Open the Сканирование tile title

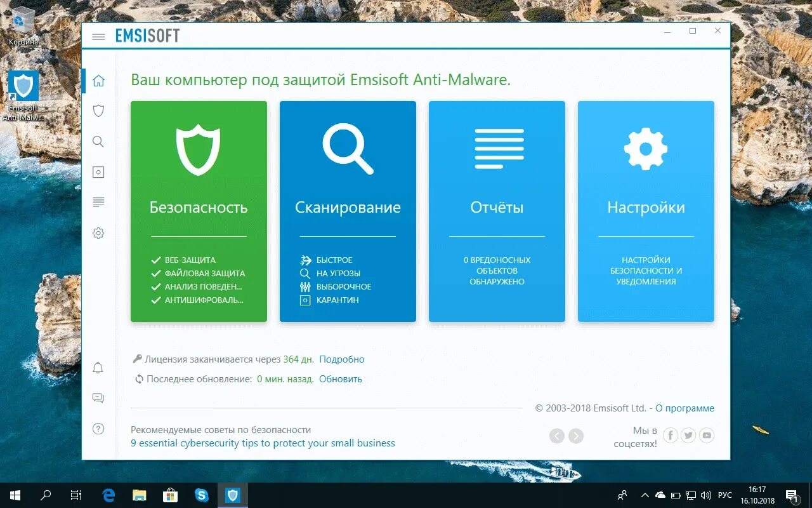point(348,208)
